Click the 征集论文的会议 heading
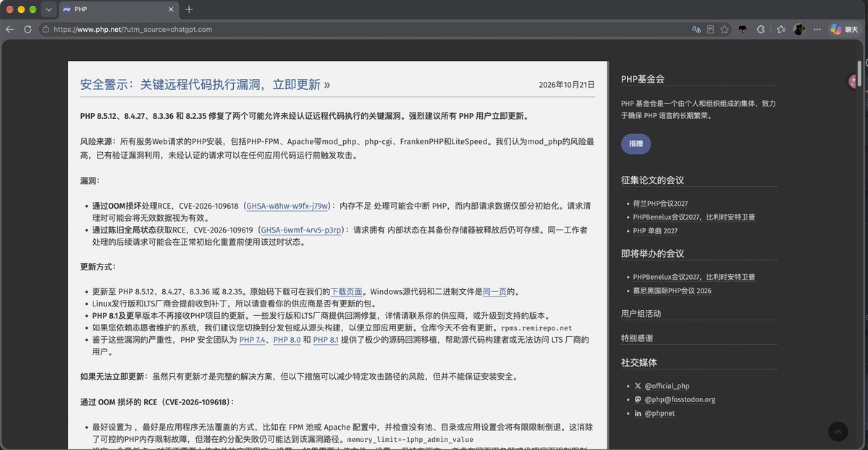The width and height of the screenshot is (868, 450). [x=653, y=180]
